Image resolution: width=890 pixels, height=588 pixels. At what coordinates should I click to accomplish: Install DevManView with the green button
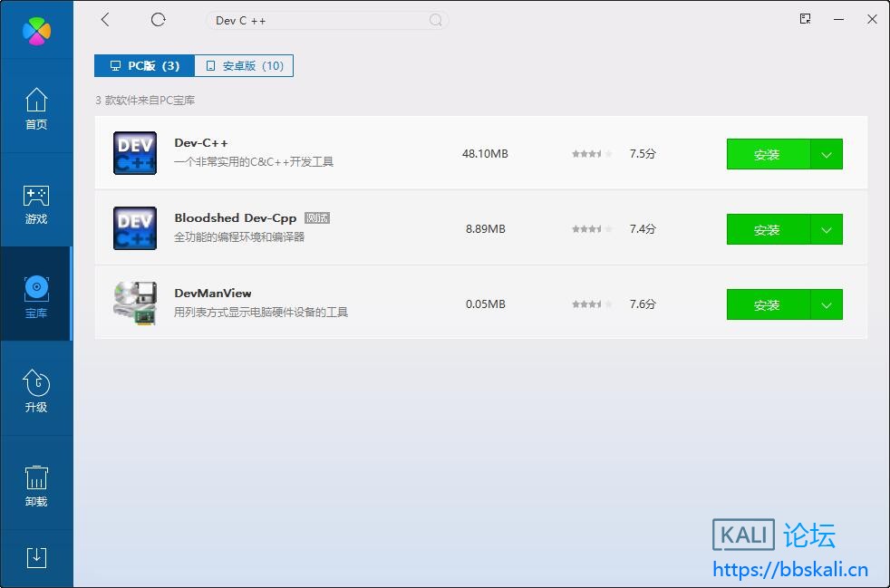click(x=768, y=304)
